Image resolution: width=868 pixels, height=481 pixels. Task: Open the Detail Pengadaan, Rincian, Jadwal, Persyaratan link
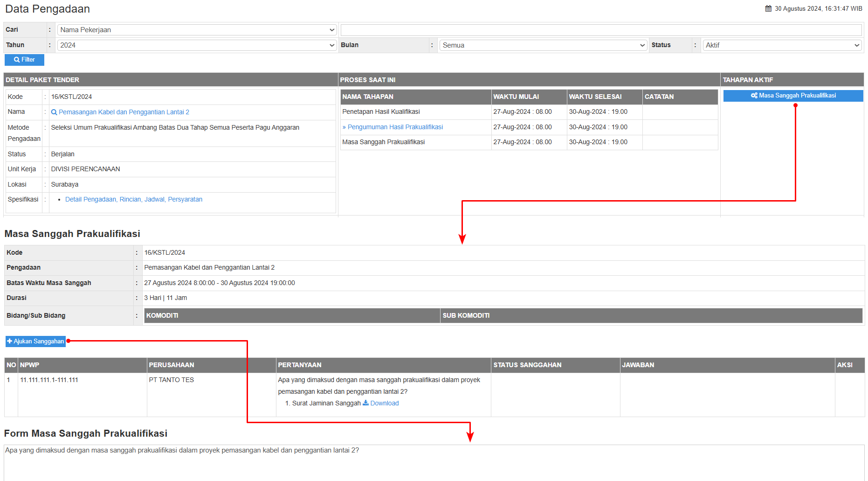click(x=134, y=199)
